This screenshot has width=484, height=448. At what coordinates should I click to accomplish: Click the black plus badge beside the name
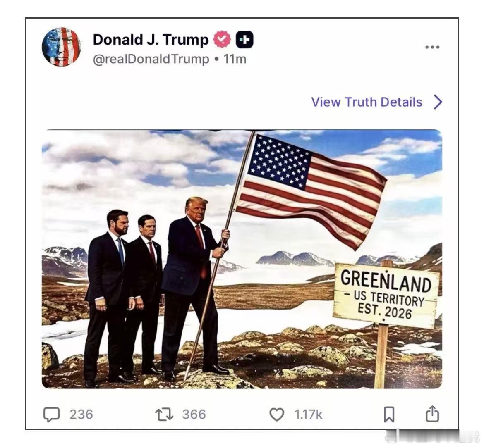pyautogui.click(x=244, y=39)
